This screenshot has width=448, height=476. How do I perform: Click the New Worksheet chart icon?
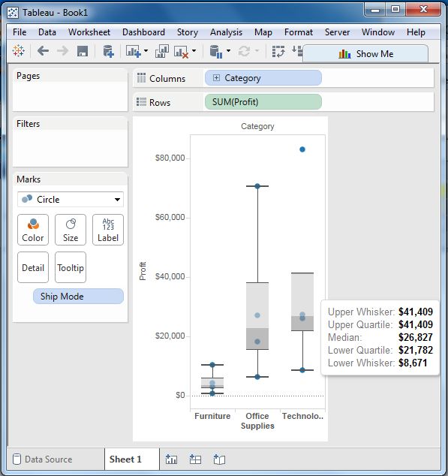[134, 51]
